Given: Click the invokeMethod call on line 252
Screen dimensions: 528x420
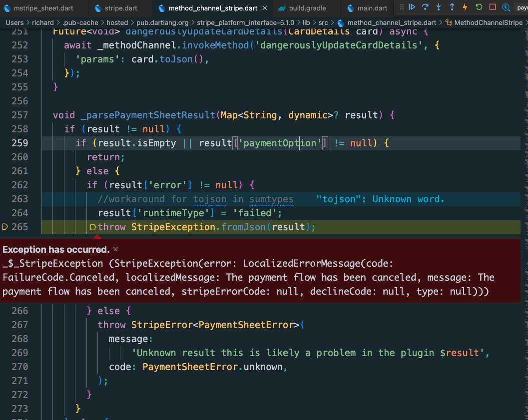Looking at the screenshot, I should [215, 45].
